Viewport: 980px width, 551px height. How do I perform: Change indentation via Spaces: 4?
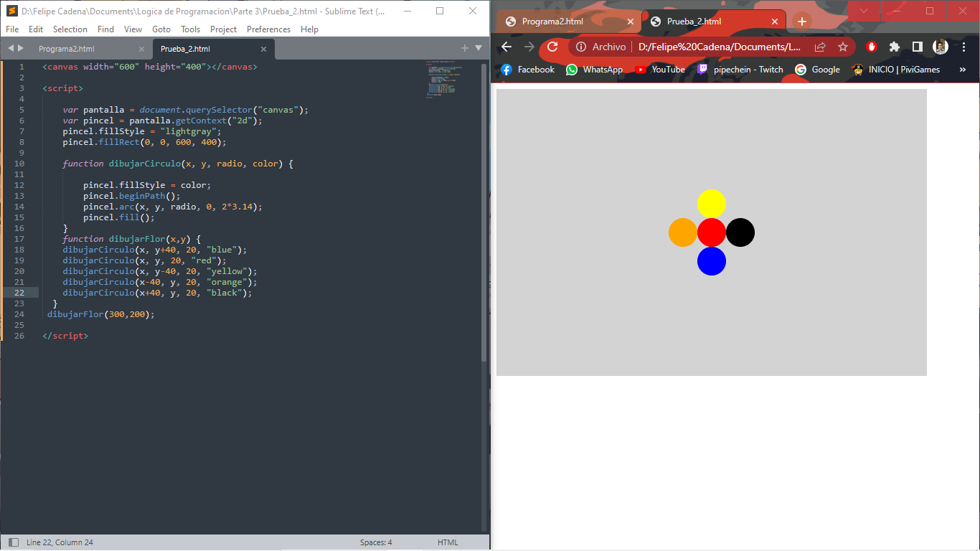(x=376, y=542)
